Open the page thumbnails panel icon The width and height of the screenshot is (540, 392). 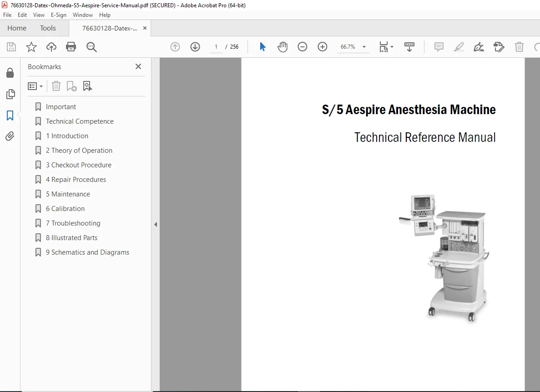point(10,94)
